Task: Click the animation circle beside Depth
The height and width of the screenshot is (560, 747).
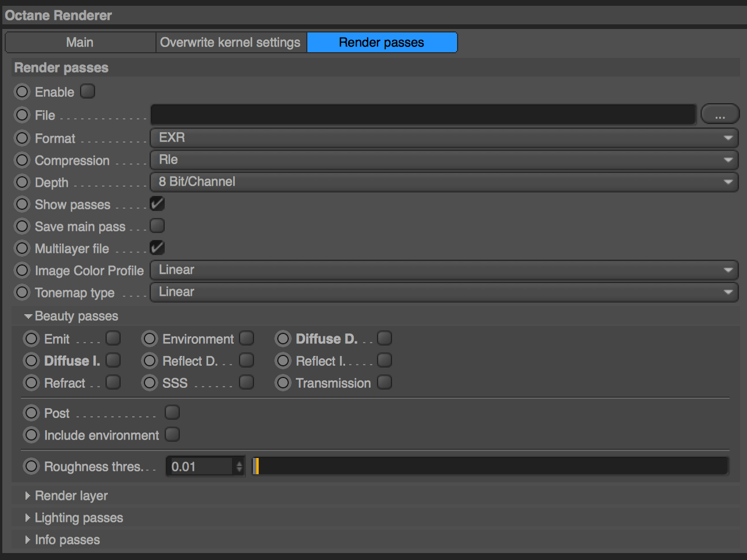Action: coord(22,182)
